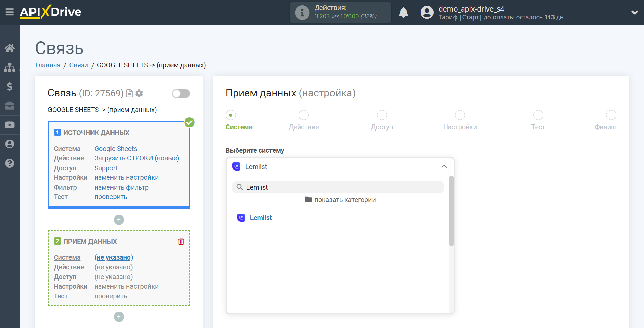Image resolution: width=644 pixels, height=328 pixels.
Task: Open the briefcase sidebar icon
Action: click(x=9, y=106)
